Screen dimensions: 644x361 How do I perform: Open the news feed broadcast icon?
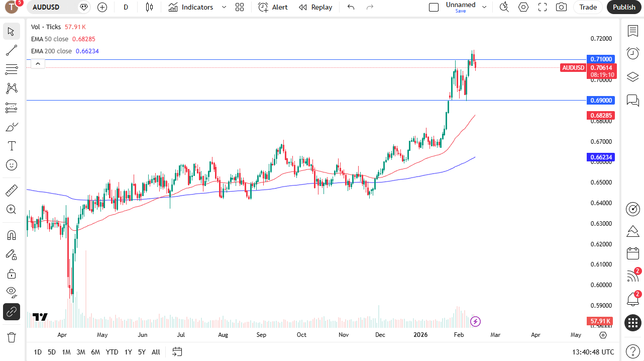coord(633,277)
